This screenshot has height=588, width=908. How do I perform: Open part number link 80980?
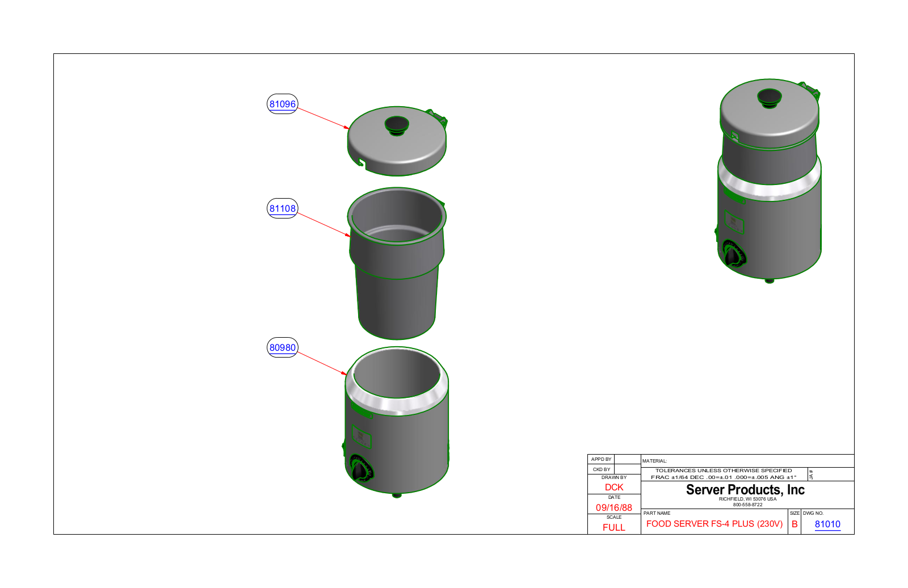(283, 347)
